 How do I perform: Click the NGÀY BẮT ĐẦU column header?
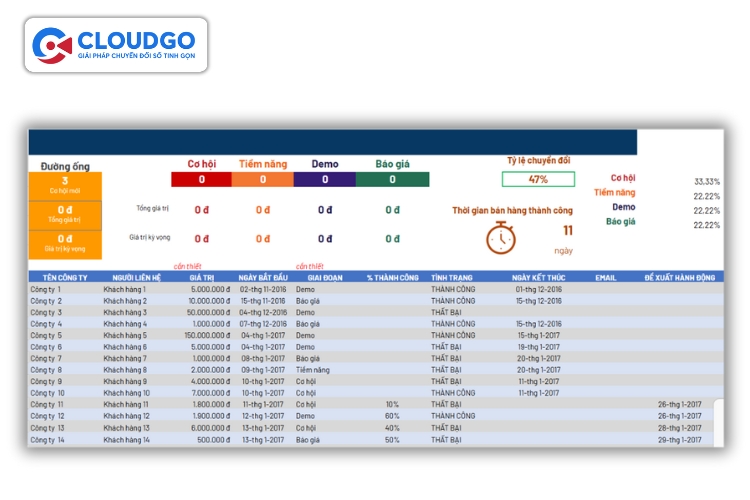tap(263, 277)
